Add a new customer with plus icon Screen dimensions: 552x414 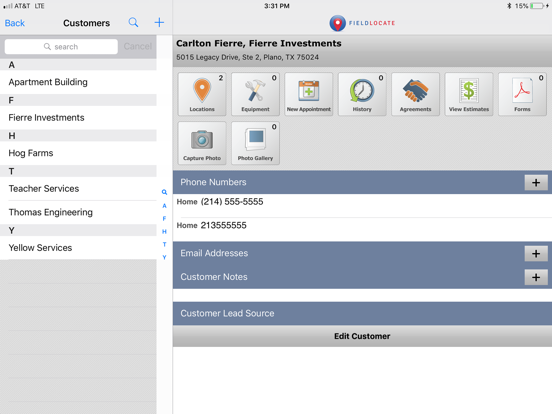tap(159, 23)
